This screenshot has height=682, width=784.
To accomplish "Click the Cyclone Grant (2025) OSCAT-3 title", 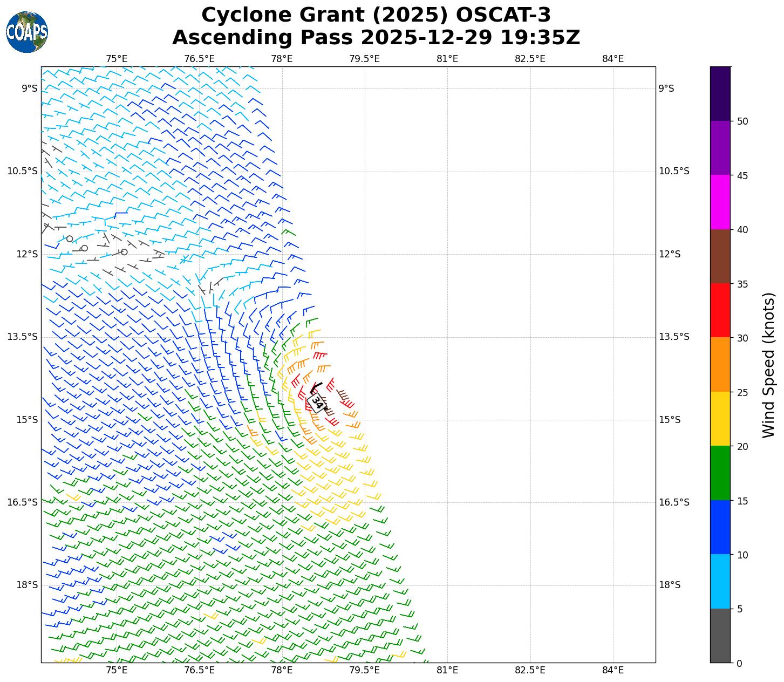I will coord(376,15).
